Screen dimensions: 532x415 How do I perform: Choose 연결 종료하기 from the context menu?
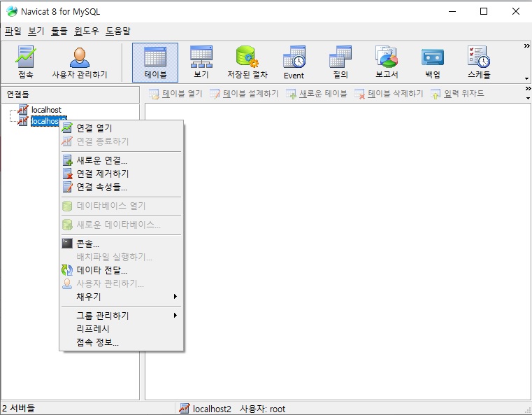tap(122, 141)
